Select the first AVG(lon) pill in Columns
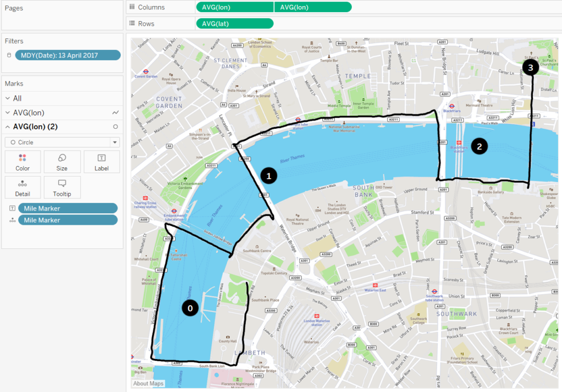The image size is (562, 392). tap(235, 7)
